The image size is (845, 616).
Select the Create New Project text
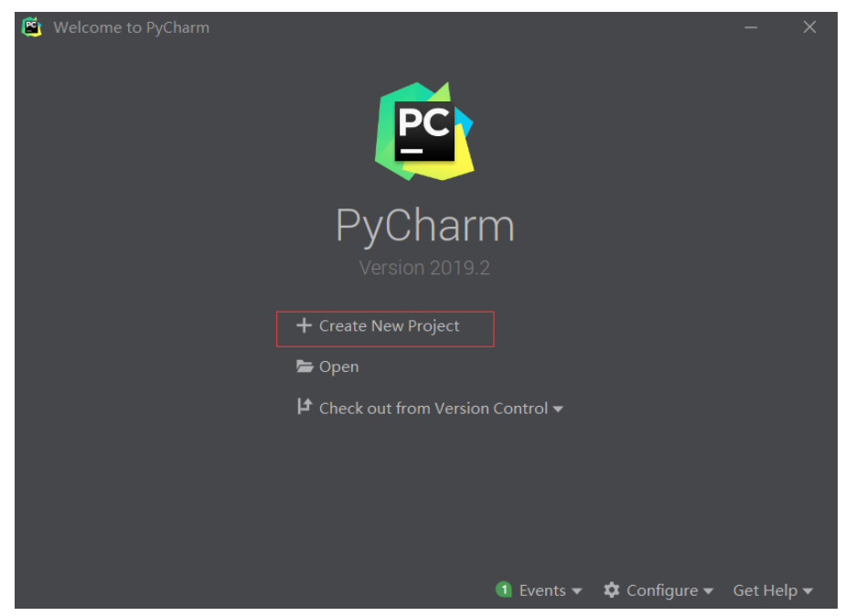[x=389, y=326]
